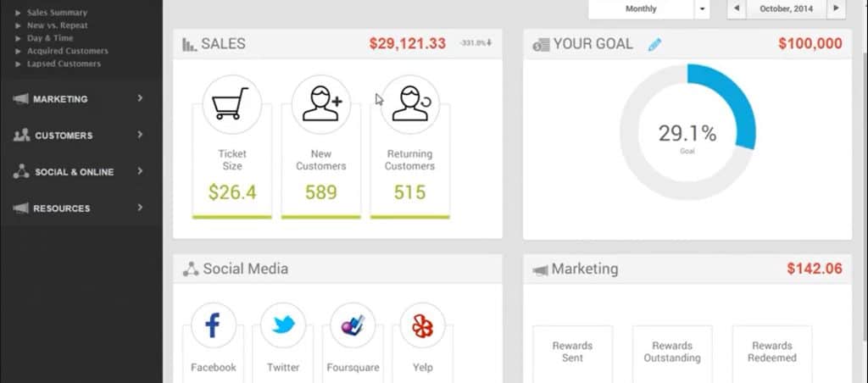The image size is (868, 383).
Task: Click the pencil icon to edit your goal
Action: pos(654,44)
